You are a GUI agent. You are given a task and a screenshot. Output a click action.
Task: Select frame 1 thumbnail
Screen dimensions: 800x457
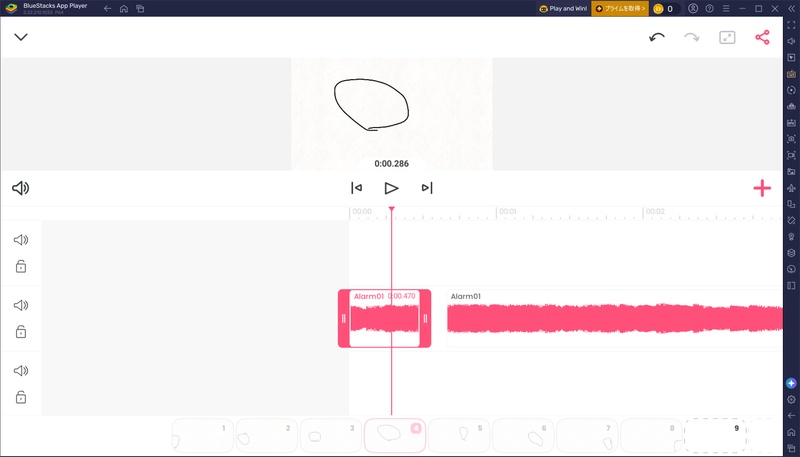(x=203, y=436)
